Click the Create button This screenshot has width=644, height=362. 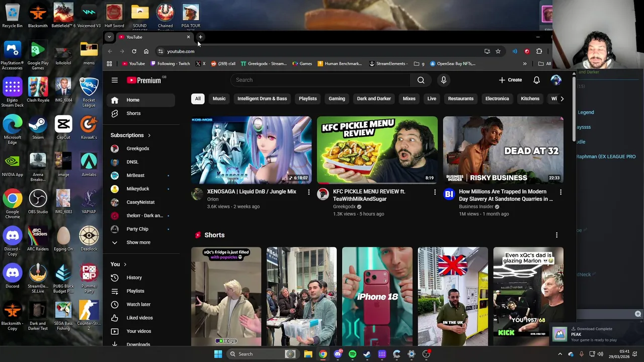[x=510, y=80]
